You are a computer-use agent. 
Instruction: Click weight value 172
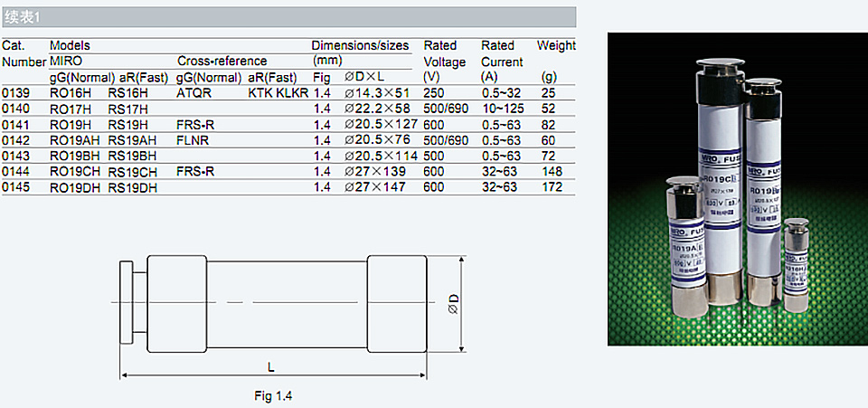pyautogui.click(x=552, y=187)
